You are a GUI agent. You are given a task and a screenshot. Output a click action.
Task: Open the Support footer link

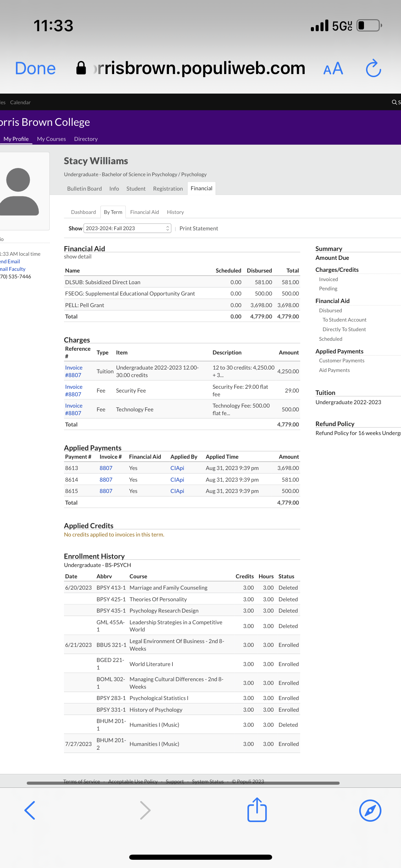click(x=175, y=781)
